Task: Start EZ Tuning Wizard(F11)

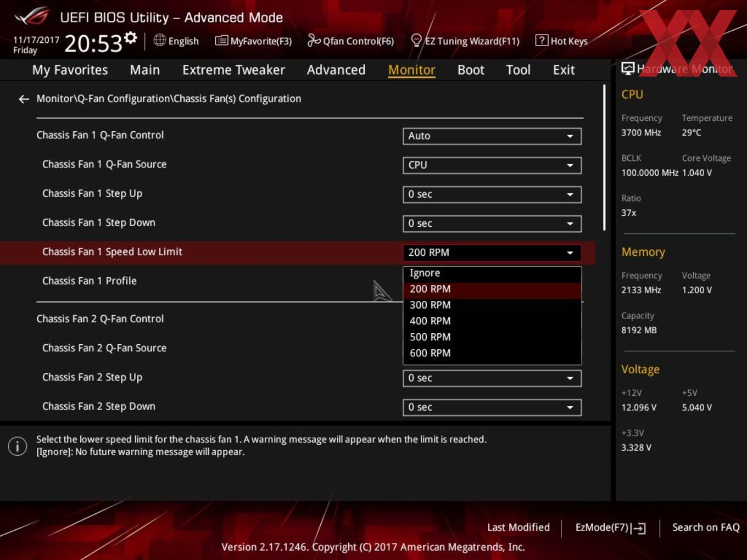Action: point(465,41)
